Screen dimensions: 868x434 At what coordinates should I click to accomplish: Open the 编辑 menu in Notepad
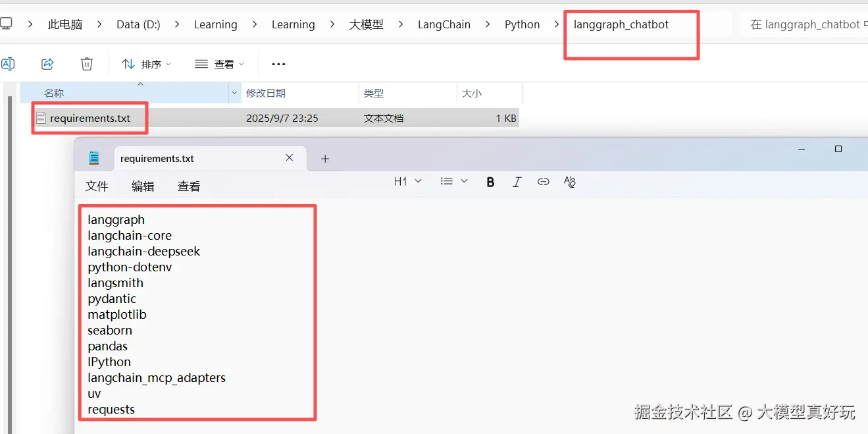click(x=143, y=186)
